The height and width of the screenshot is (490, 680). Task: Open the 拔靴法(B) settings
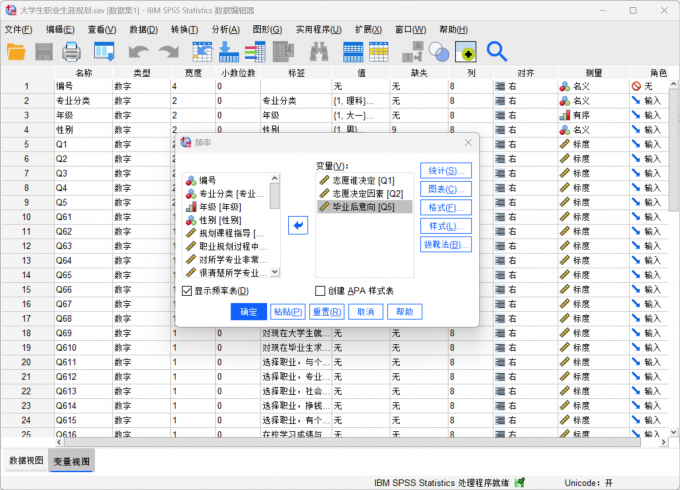coord(445,245)
